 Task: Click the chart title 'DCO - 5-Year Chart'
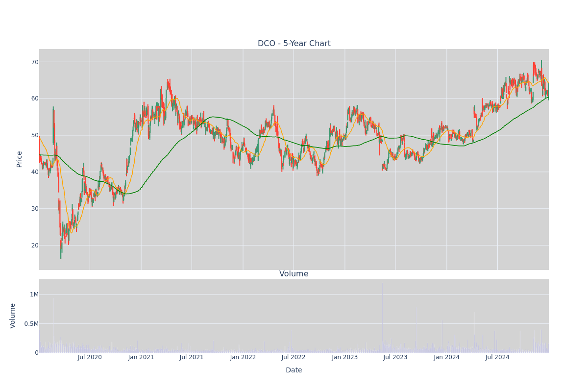pyautogui.click(x=294, y=44)
